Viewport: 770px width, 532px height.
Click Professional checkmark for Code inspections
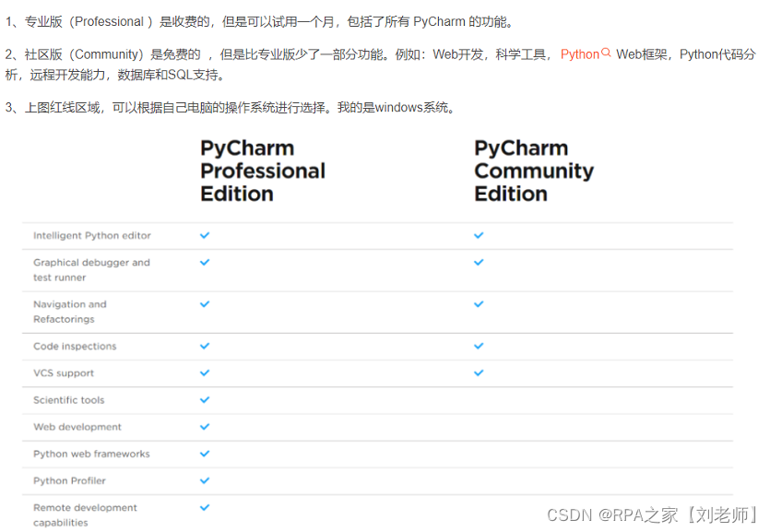[205, 346]
